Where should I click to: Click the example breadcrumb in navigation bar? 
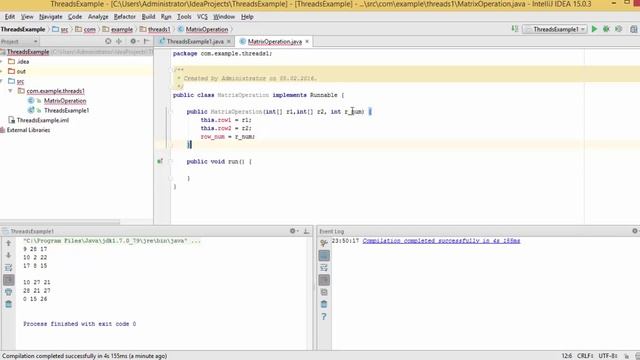coord(118,29)
